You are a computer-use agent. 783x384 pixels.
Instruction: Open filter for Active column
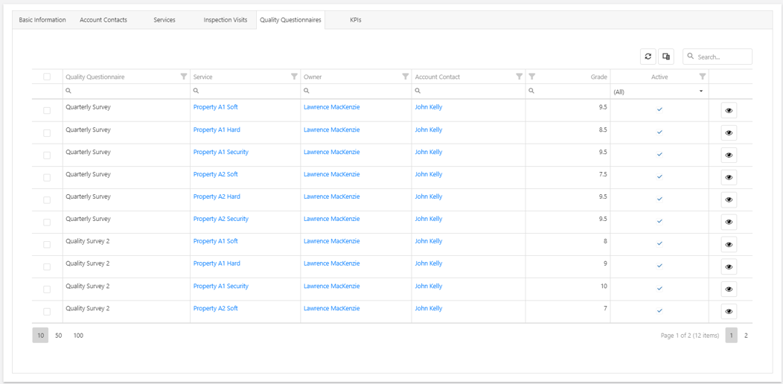(703, 76)
